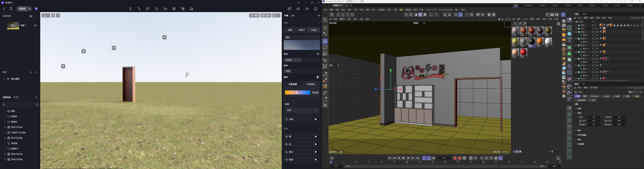The image size is (644, 169).
Task: Select the eyedropper icon in D5 viewport toolbar
Action: click(x=58, y=15)
